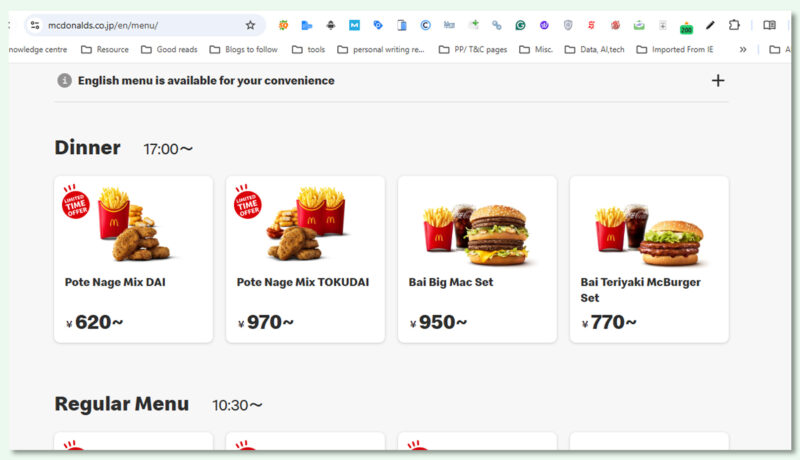This screenshot has width=800, height=460.
Task: Click the Pote Nage Mix DAI food image
Action: point(134,224)
